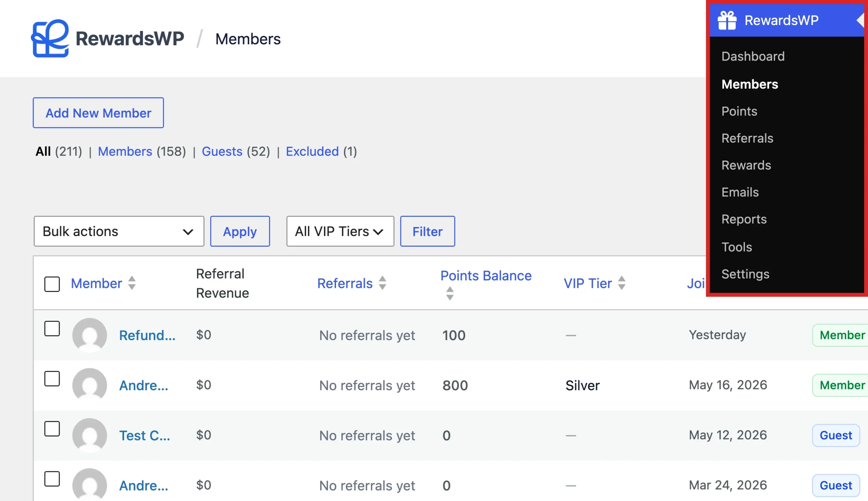The height and width of the screenshot is (501, 868).
Task: Click the Guest badge in the Mar 24, 2026 row
Action: [x=836, y=485]
